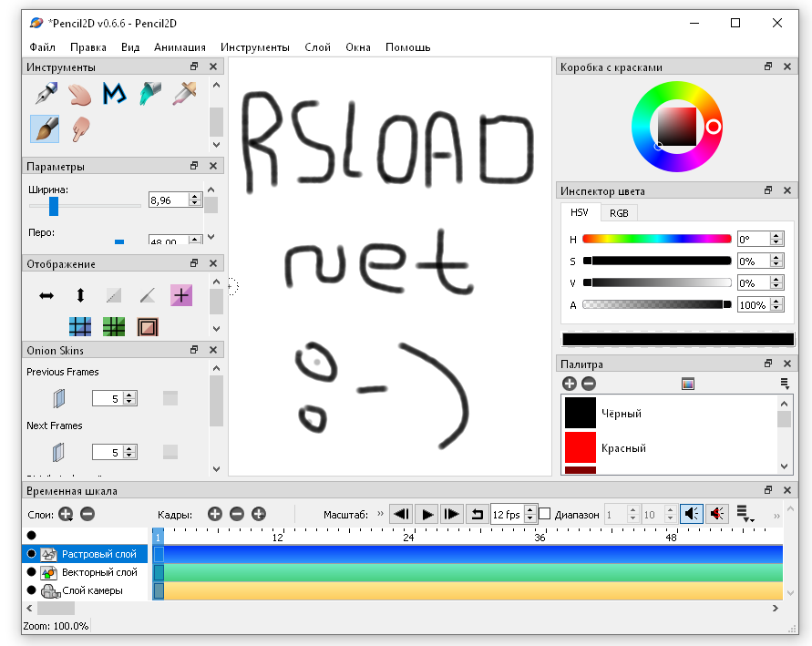The image size is (812, 646).
Task: Open the Правка menu
Action: click(88, 47)
